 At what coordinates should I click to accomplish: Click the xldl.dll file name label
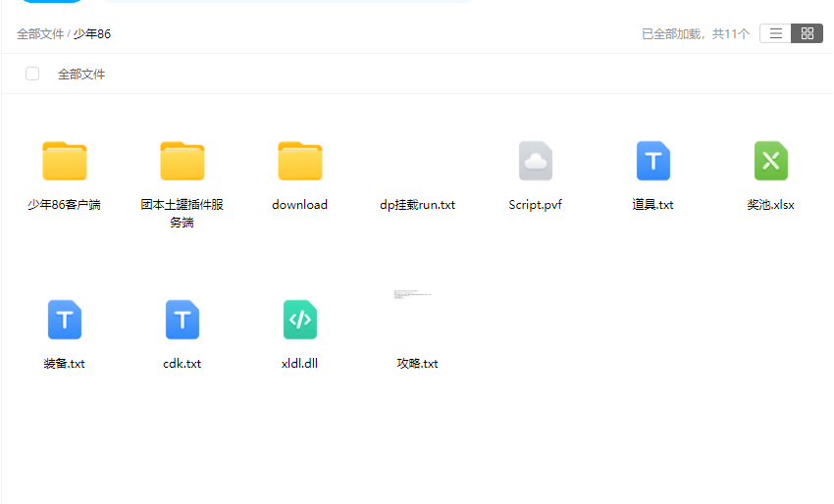[x=300, y=364]
